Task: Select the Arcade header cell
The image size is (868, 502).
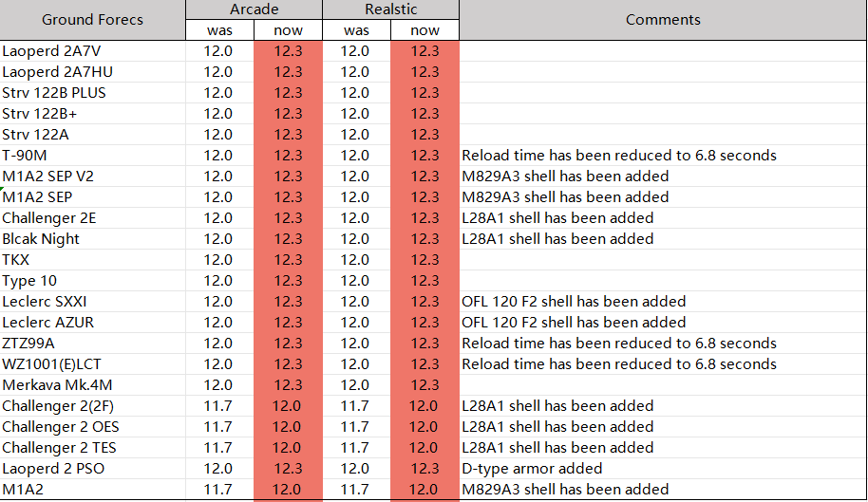Action: click(x=255, y=9)
